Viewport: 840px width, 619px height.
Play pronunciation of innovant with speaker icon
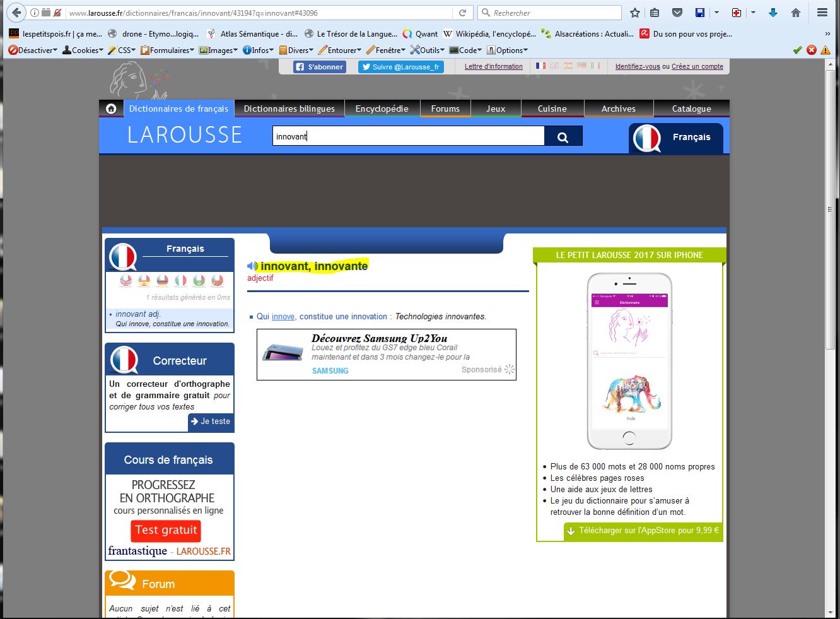tap(252, 266)
